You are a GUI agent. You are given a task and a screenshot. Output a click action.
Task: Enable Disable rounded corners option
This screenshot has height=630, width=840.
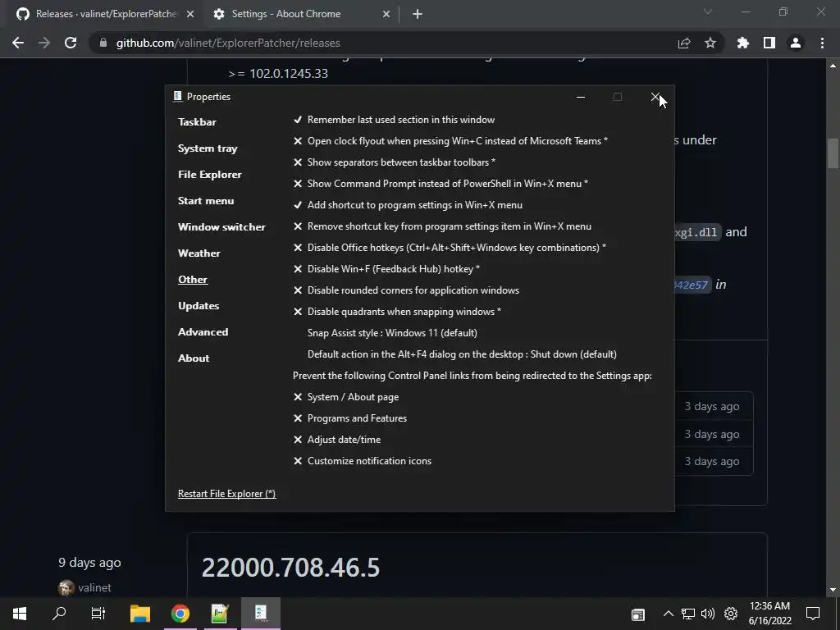point(406,290)
